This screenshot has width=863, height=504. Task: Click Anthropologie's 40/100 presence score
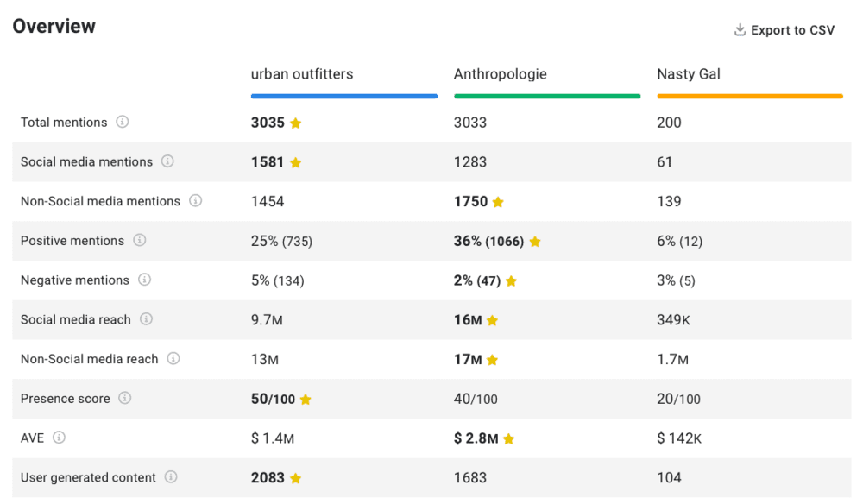pyautogui.click(x=476, y=400)
